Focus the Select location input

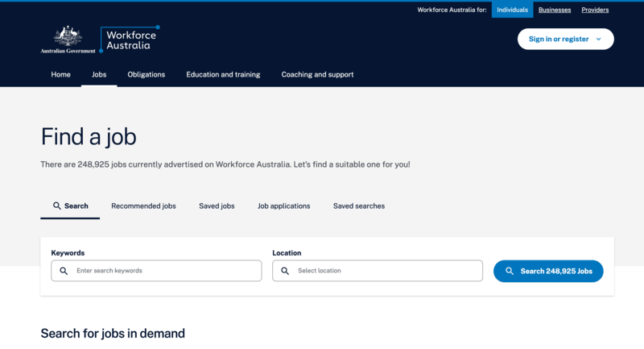378,271
